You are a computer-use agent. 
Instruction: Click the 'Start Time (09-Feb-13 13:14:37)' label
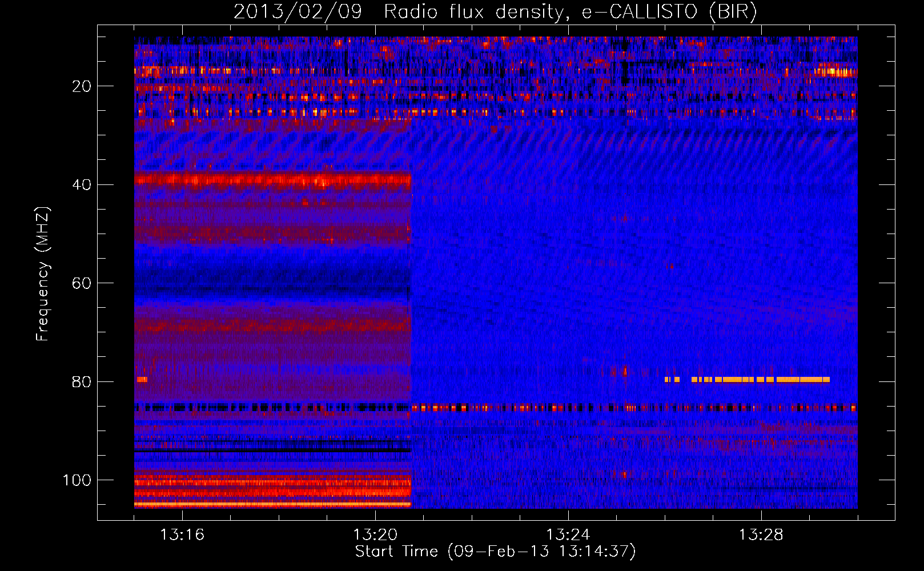(x=495, y=552)
